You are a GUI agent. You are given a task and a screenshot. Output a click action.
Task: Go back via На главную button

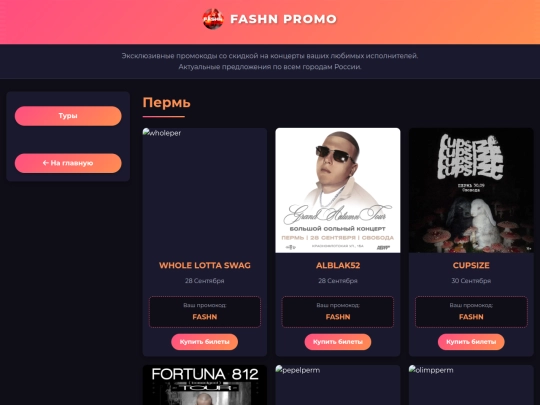(x=68, y=163)
